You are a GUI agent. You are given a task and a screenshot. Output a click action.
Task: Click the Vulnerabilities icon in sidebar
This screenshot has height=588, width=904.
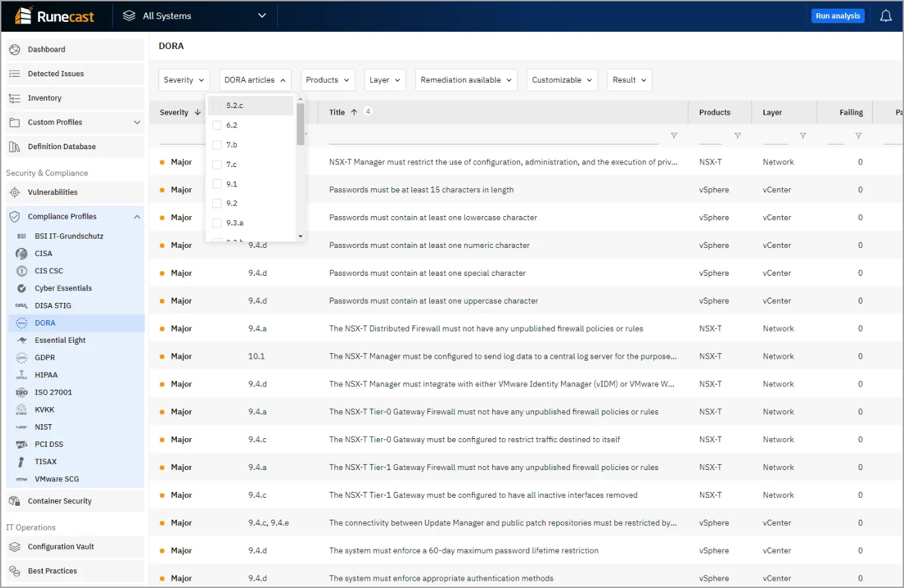click(x=15, y=192)
